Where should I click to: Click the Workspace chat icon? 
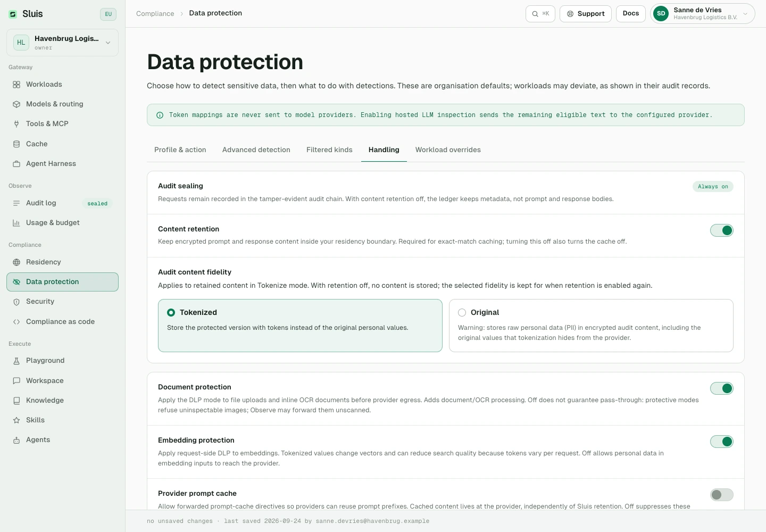(x=16, y=381)
